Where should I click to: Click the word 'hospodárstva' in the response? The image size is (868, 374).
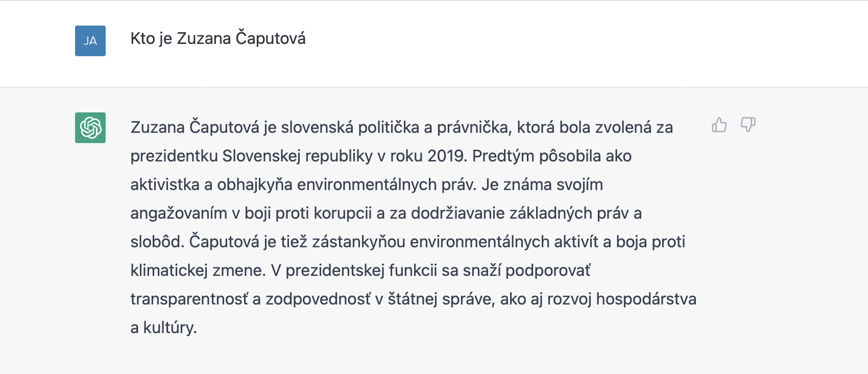point(646,299)
